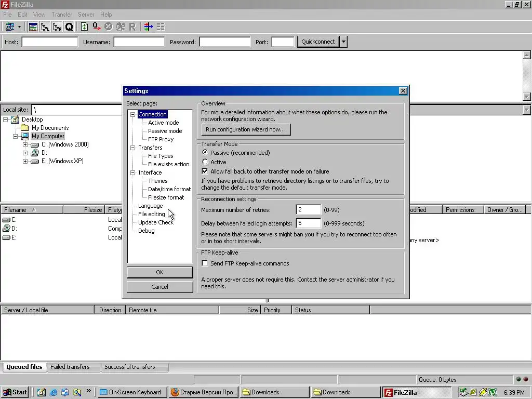Toggle the message log display icon
Viewport: 532px width, 399px height.
33,27
